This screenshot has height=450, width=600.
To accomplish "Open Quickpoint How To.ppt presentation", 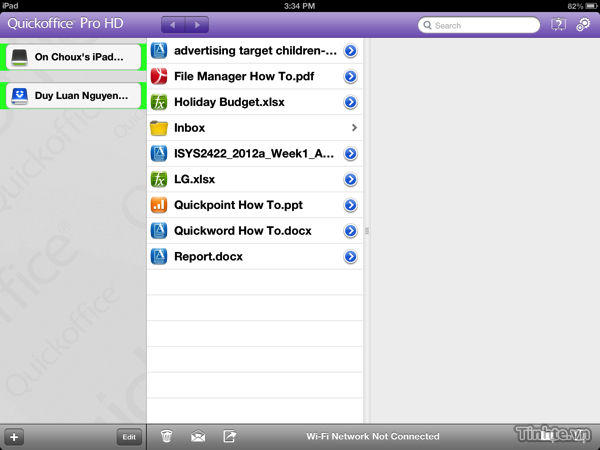I will tap(240, 205).
